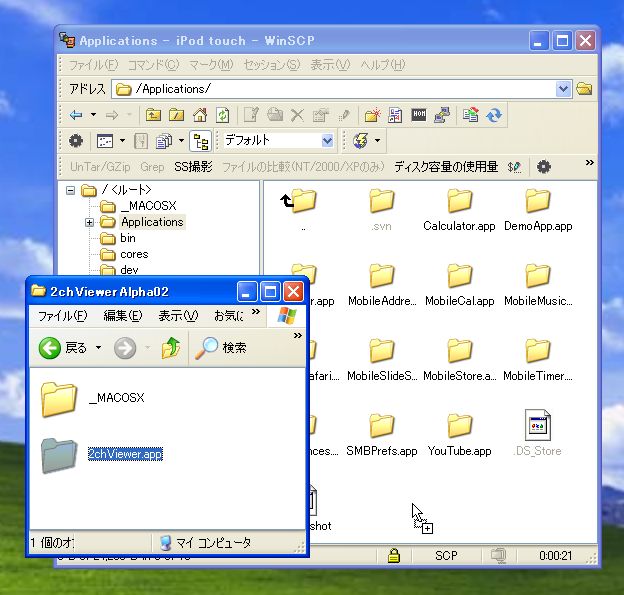
Task: Click the UnTar/GZip custom command
Action: click(x=100, y=167)
